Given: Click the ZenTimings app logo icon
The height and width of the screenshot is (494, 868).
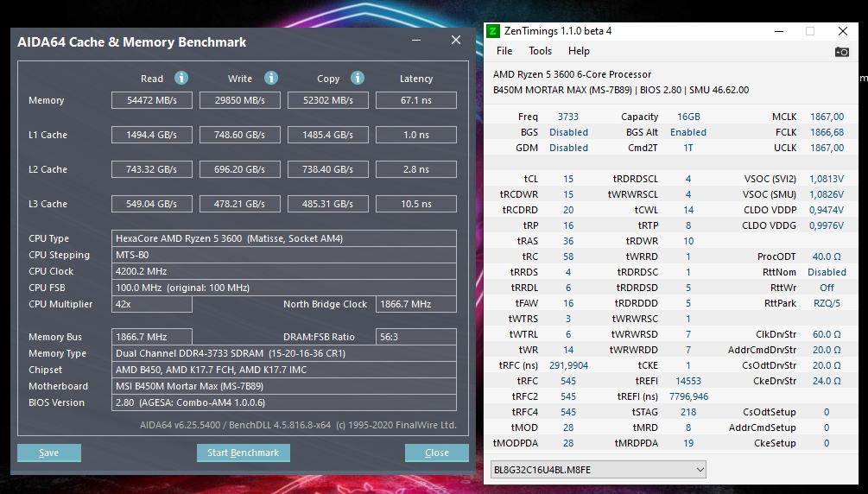Looking at the screenshot, I should (x=492, y=31).
